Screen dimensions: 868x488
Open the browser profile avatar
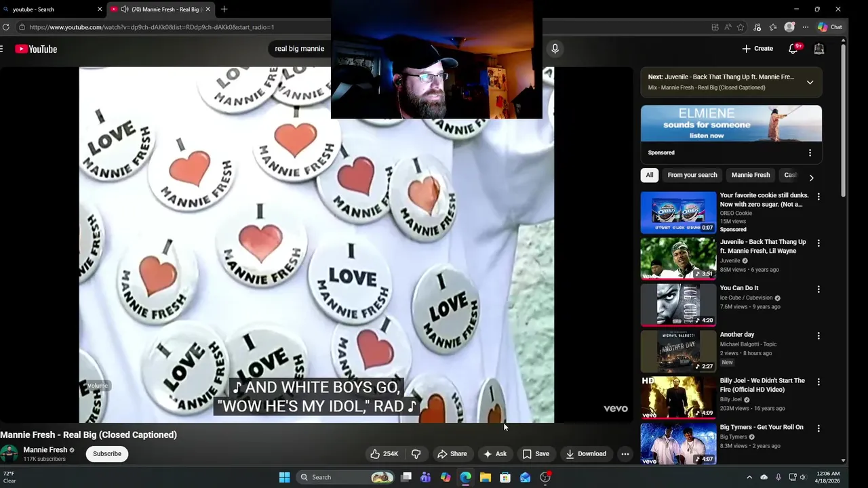tap(789, 27)
